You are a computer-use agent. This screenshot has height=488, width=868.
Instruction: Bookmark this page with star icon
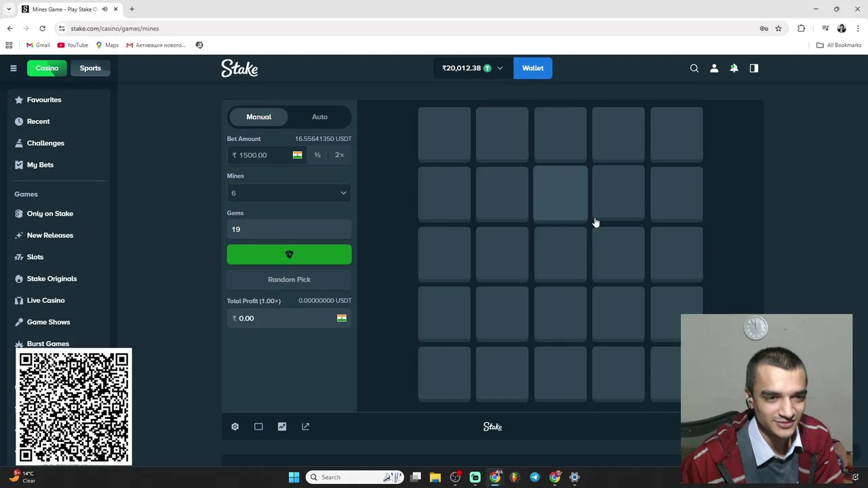coord(778,28)
